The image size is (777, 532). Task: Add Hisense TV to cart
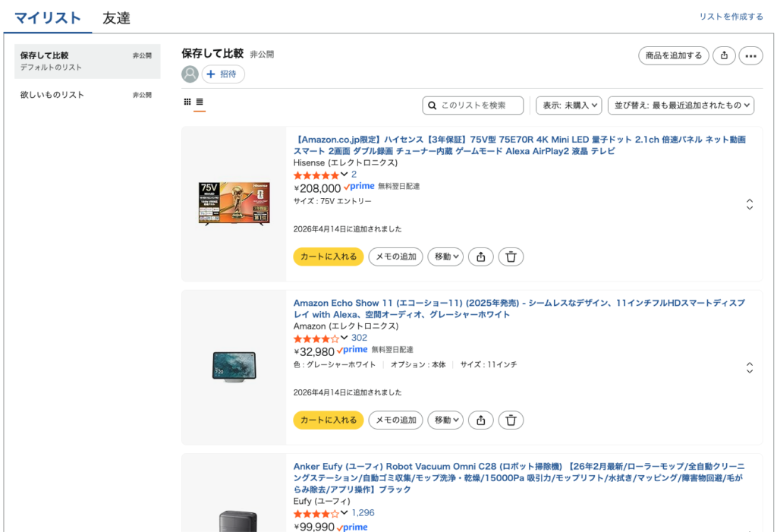328,257
